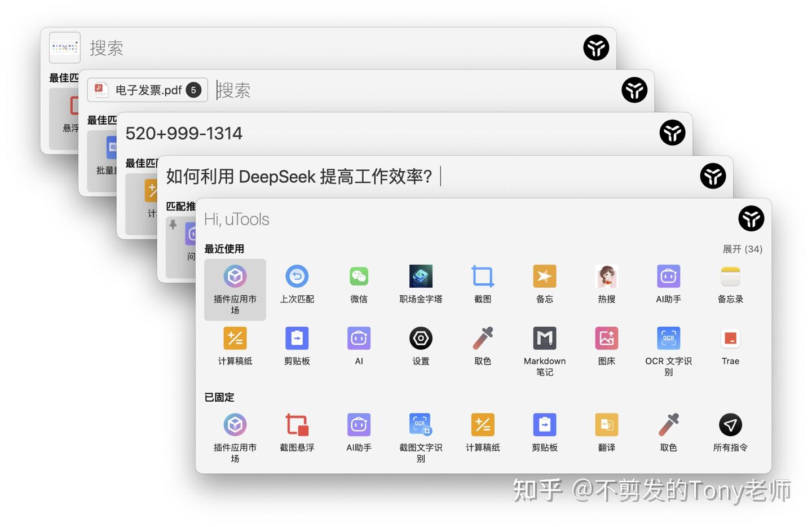Launch the AI助手 assistant
The height and width of the screenshot is (527, 812).
pos(668,276)
